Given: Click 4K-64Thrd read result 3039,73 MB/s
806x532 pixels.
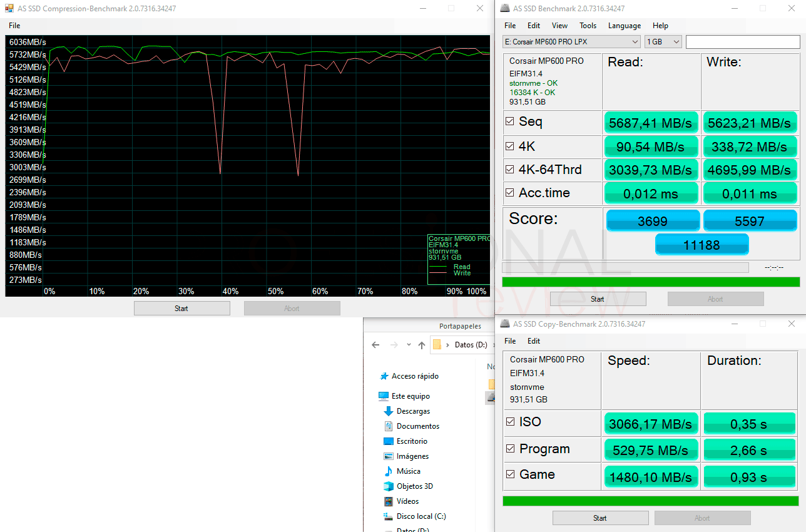Looking at the screenshot, I should coord(651,170).
